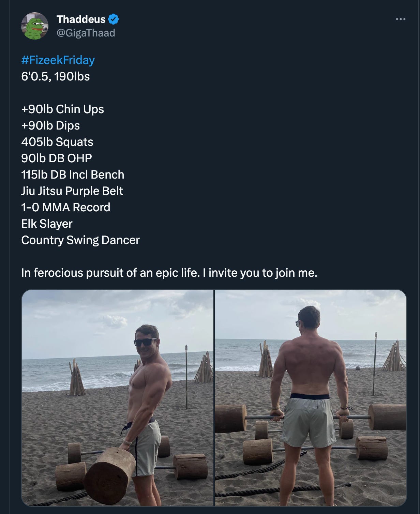Click the "+90lb Dips" line

click(x=50, y=125)
